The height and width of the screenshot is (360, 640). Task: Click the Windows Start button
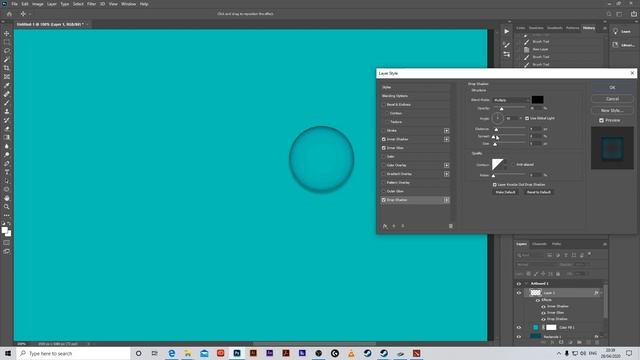[x=8, y=353]
